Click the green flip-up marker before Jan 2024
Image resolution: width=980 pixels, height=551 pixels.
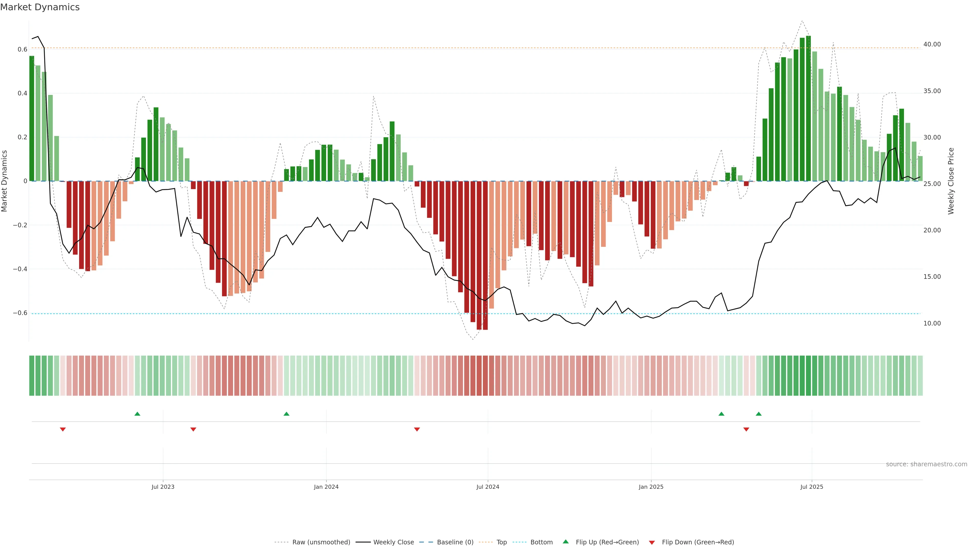coord(286,414)
